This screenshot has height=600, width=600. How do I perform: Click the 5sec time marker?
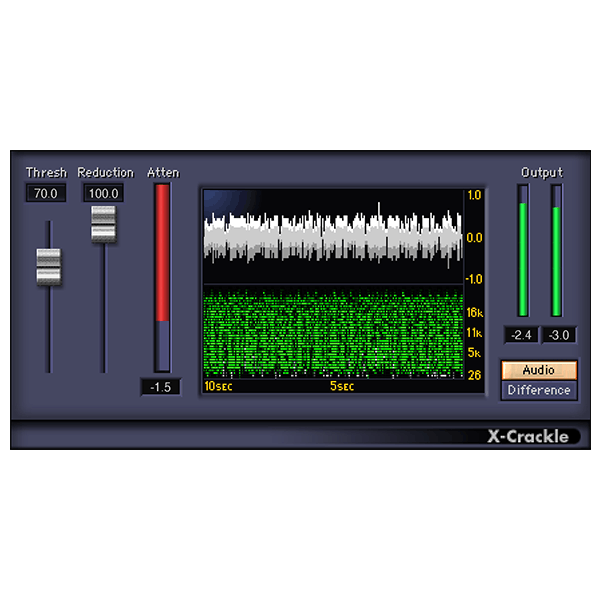pyautogui.click(x=342, y=386)
